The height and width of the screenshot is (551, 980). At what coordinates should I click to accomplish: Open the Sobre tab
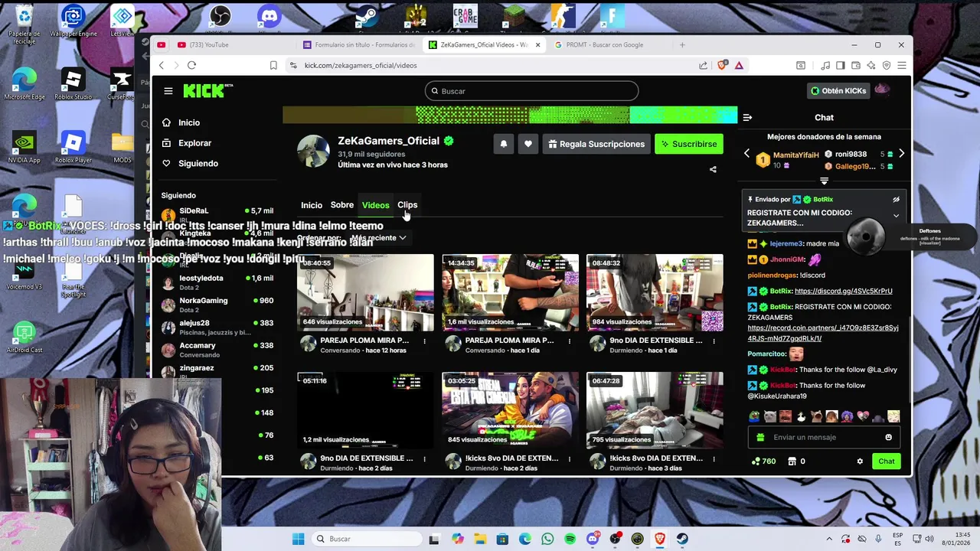(x=342, y=205)
